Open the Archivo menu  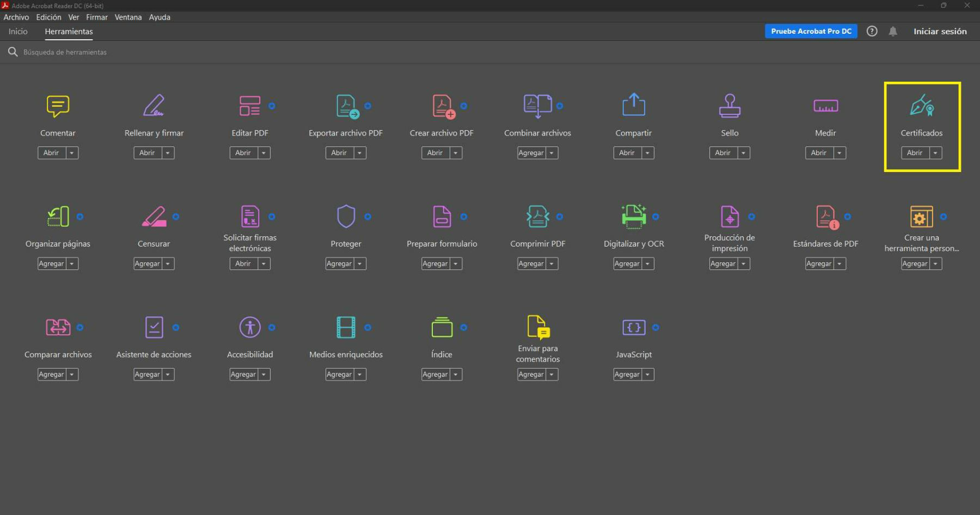click(x=16, y=17)
